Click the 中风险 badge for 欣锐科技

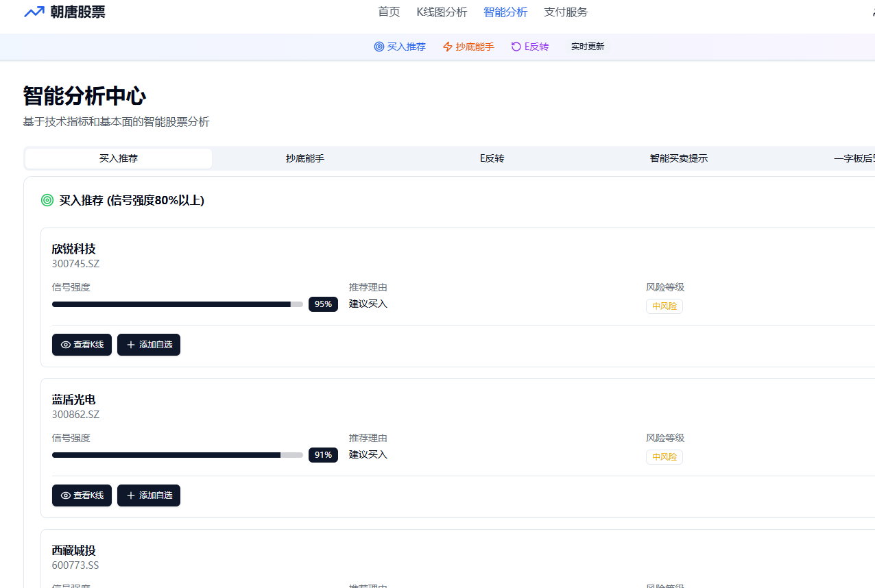pos(664,306)
